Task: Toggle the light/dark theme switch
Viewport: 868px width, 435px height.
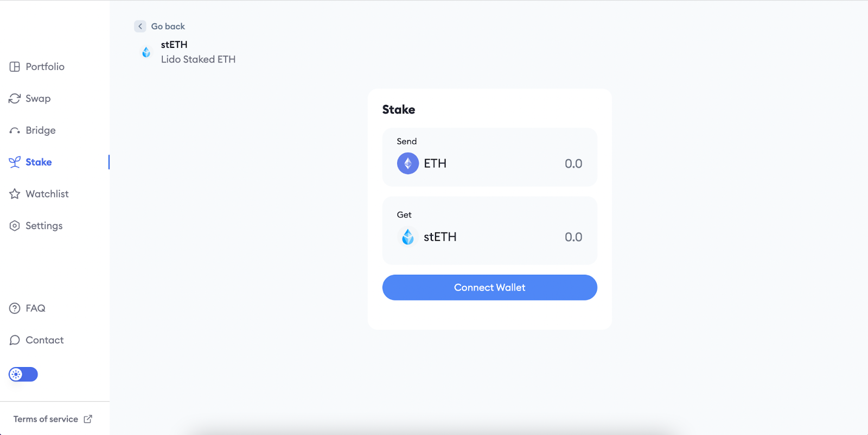Action: pos(23,374)
